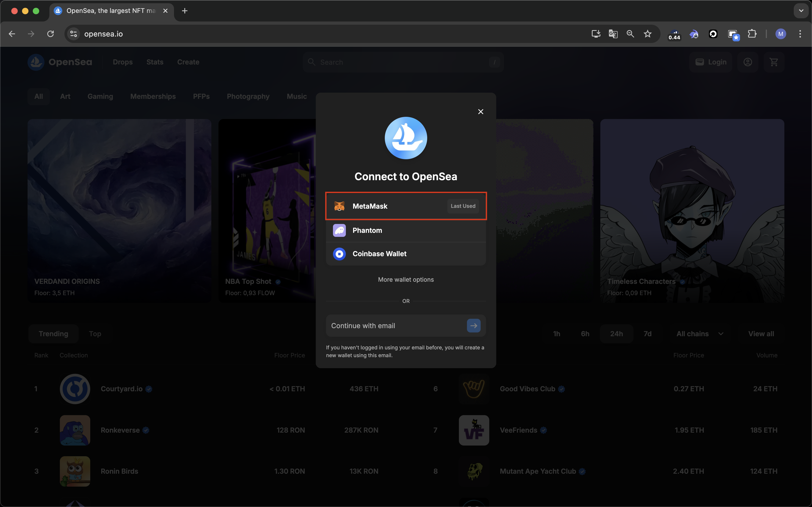This screenshot has height=507, width=812.
Task: Open the Courtyard.io collection row
Action: [206, 389]
